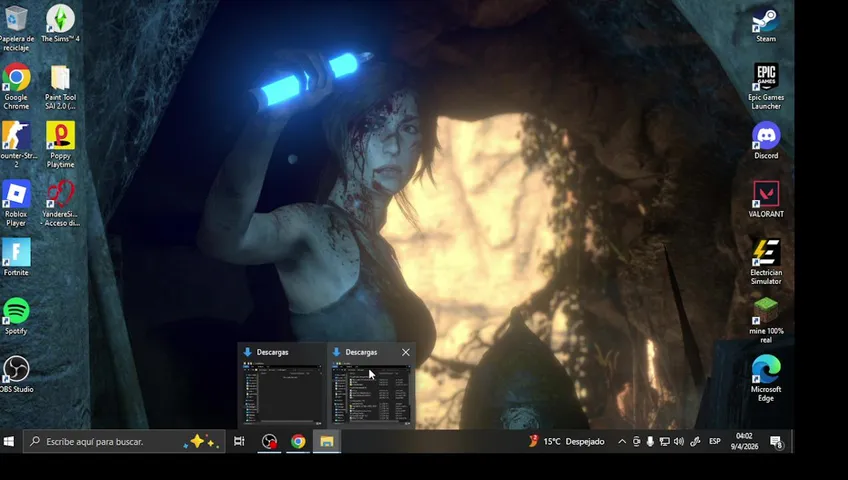Screen dimensions: 848x480
Task: Click the taskbar search field
Action: [x=124, y=442]
